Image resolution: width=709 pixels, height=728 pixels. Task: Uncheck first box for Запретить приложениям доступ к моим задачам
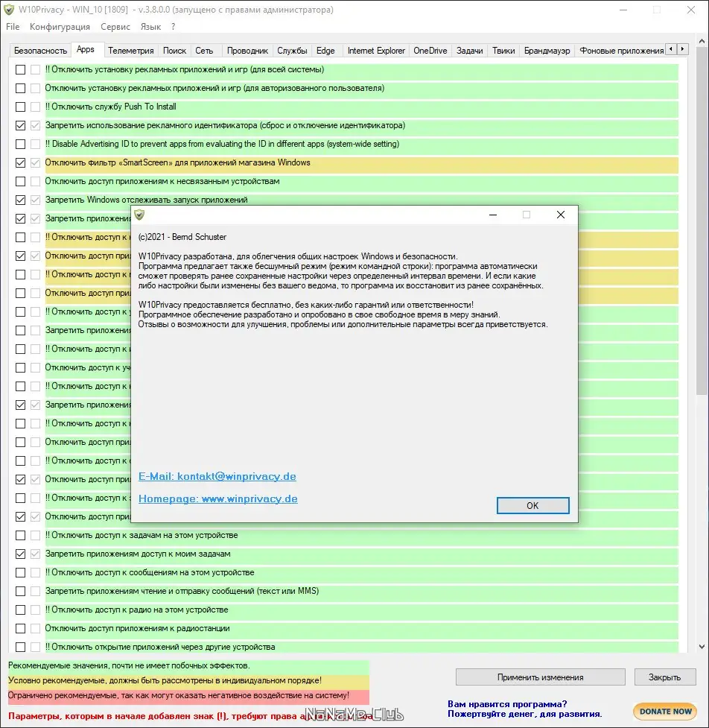coord(20,554)
